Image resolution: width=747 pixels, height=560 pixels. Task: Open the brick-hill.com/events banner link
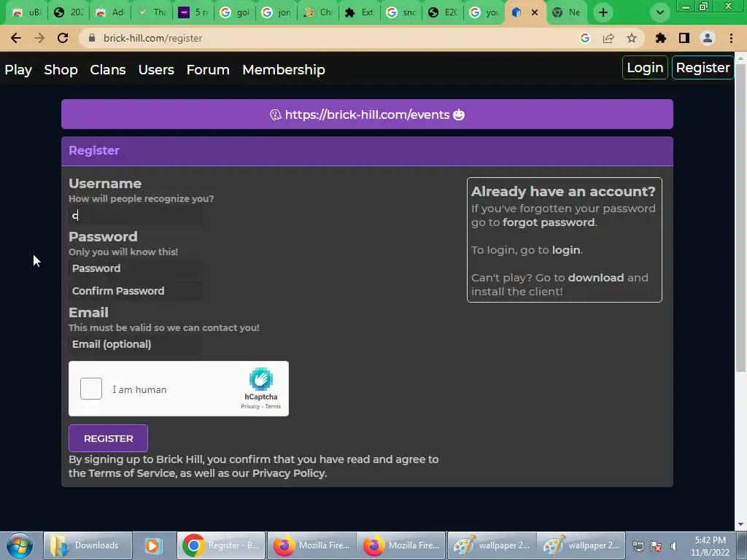pos(367,114)
